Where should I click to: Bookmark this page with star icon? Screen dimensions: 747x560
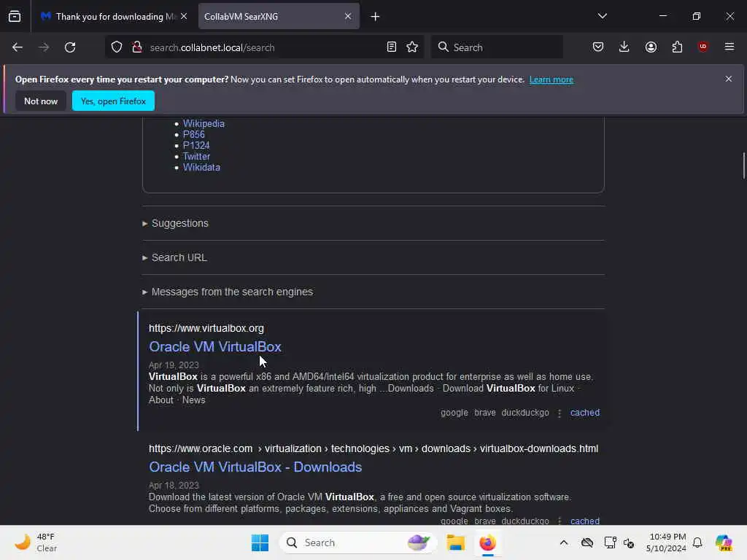point(412,47)
